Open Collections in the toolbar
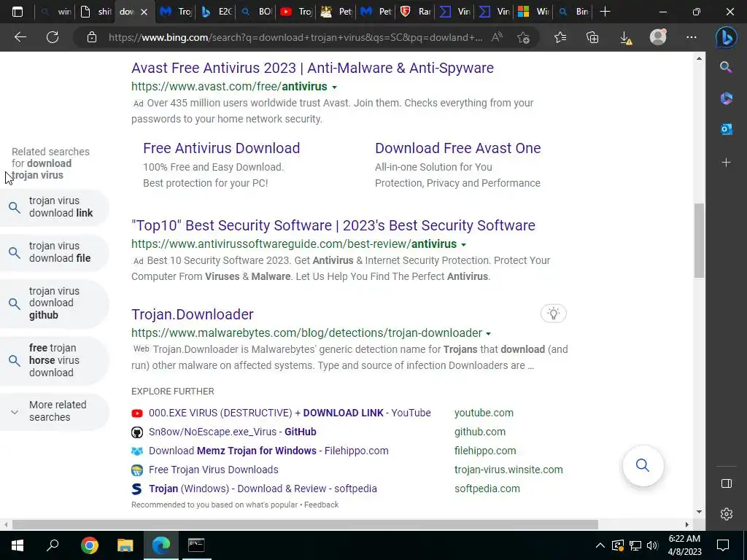Image resolution: width=747 pixels, height=560 pixels. 592,37
